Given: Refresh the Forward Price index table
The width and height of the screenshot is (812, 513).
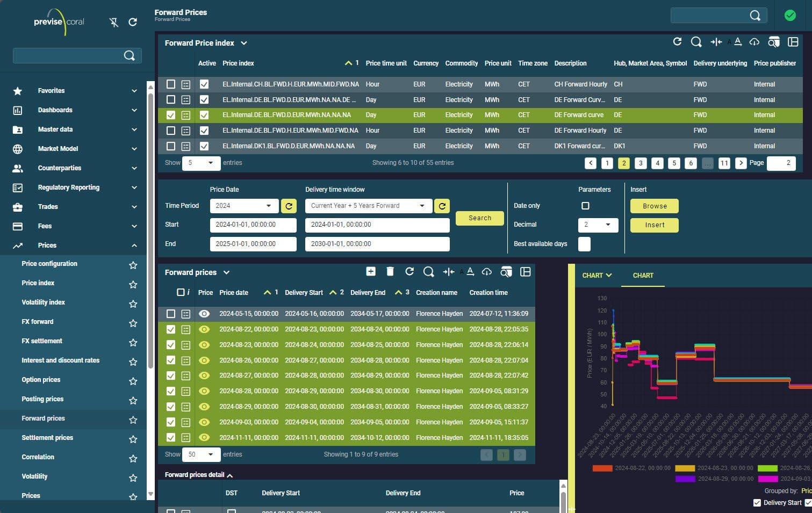Looking at the screenshot, I should click(677, 41).
